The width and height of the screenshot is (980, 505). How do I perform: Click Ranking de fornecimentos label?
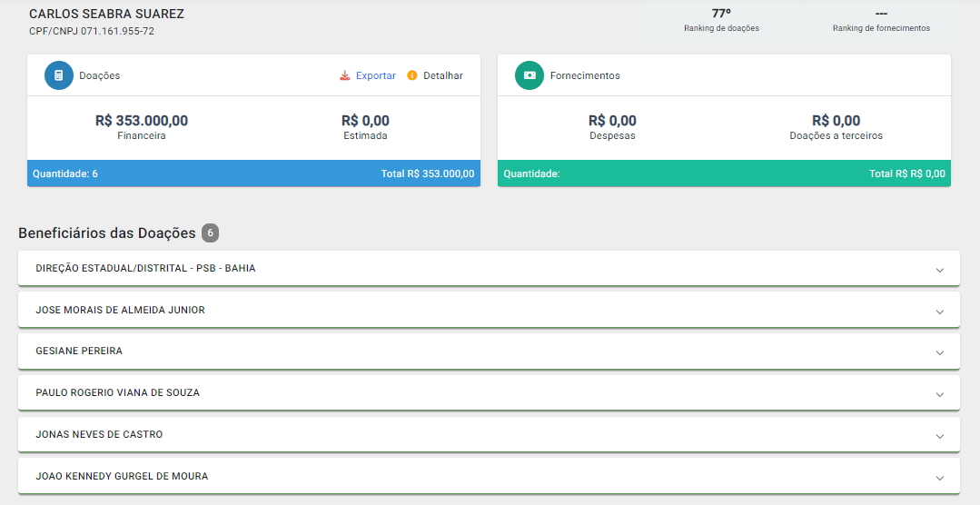pos(881,28)
